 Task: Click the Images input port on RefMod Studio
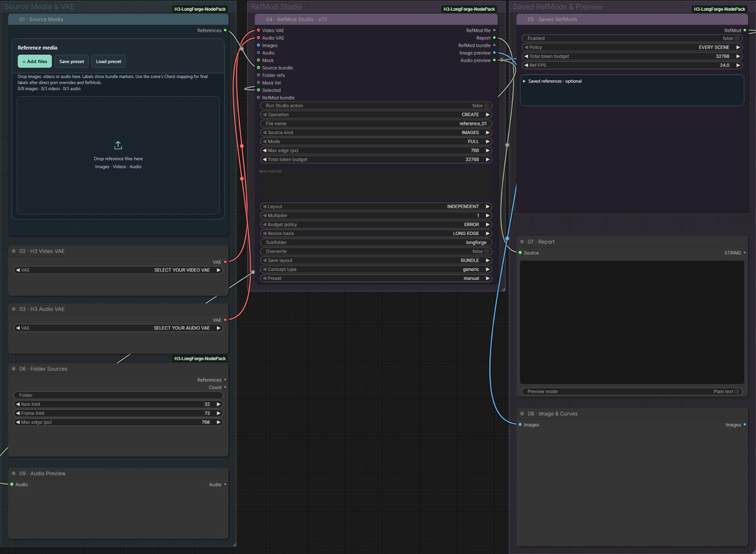(x=258, y=45)
